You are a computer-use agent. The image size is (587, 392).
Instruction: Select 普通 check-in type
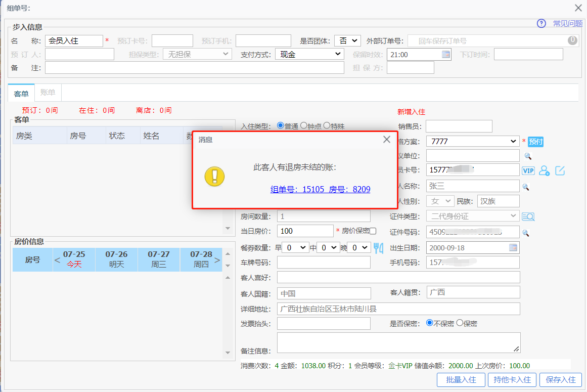280,125
